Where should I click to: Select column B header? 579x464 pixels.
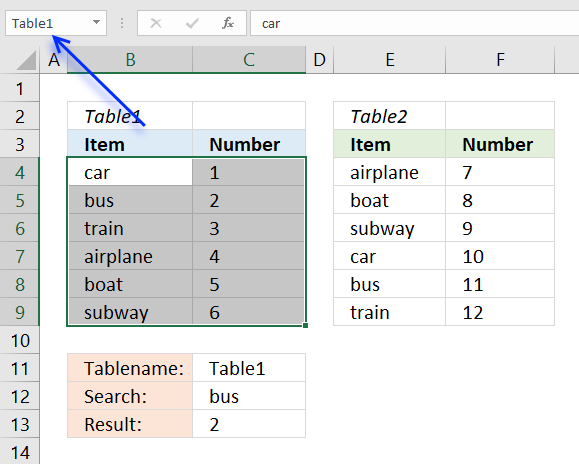tap(130, 60)
